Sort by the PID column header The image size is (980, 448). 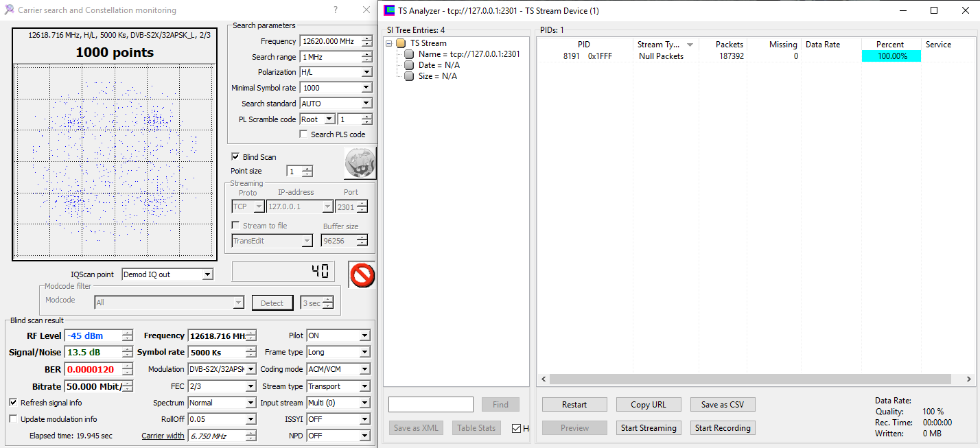click(x=584, y=45)
